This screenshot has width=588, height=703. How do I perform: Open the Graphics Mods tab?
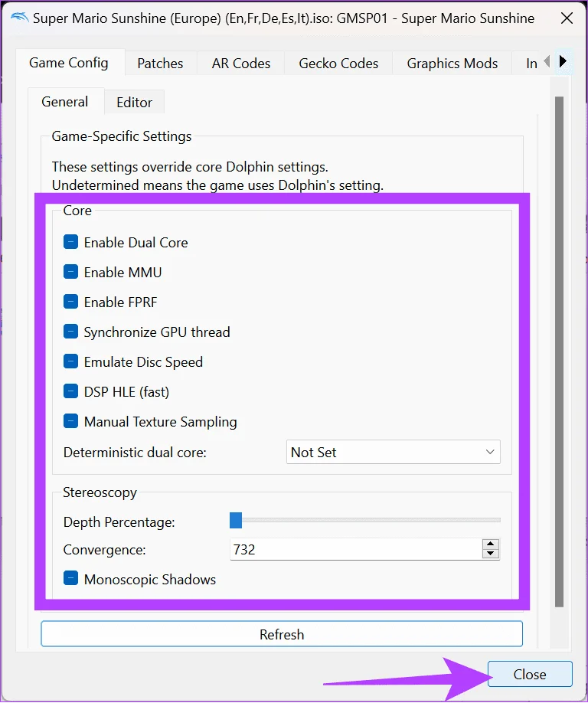pos(452,64)
